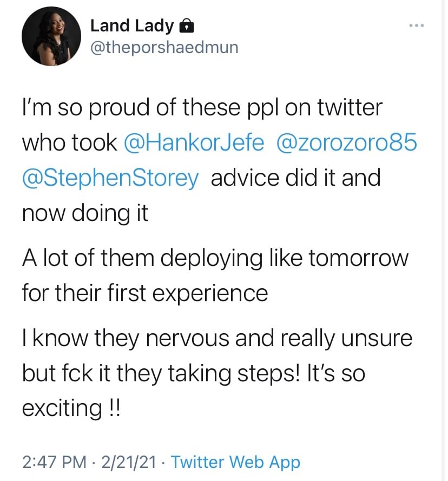448x481 pixels.
Task: Click the "I'm so proud of these ppl" line
Action: pyautogui.click(x=202, y=108)
